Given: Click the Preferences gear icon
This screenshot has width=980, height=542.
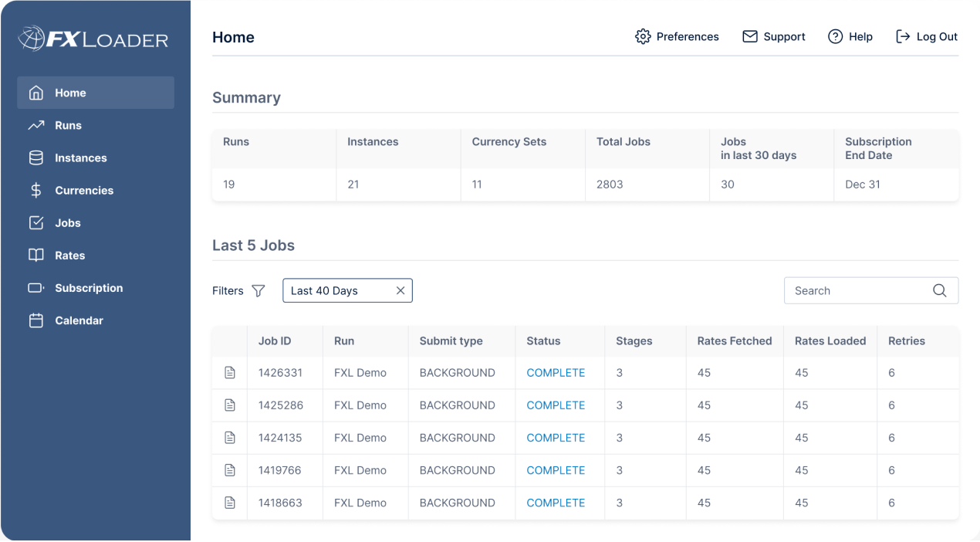Looking at the screenshot, I should (x=641, y=36).
